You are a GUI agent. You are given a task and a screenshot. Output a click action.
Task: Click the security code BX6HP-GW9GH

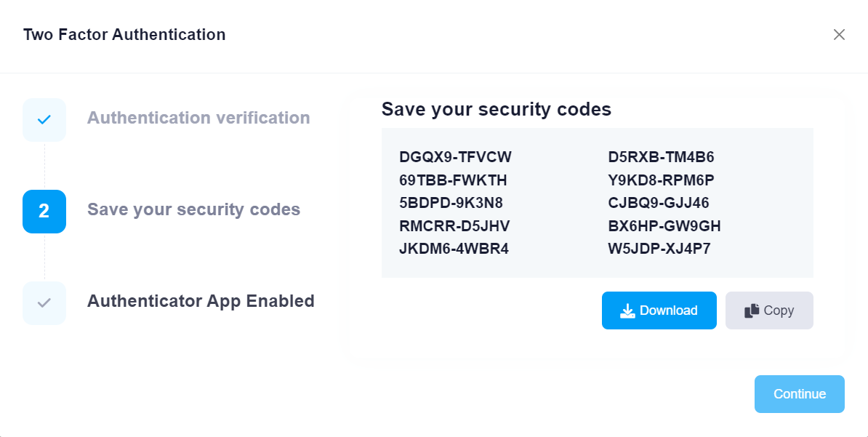(664, 226)
